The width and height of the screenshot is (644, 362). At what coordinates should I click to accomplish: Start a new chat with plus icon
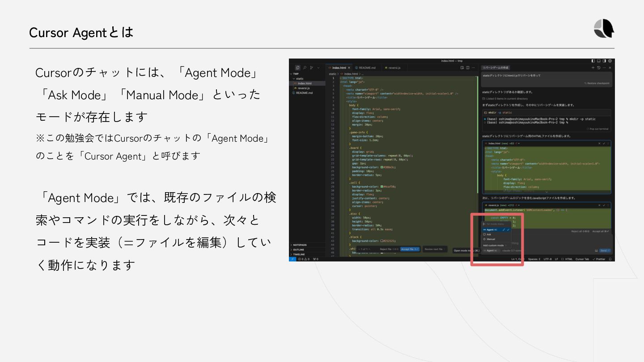point(593,67)
